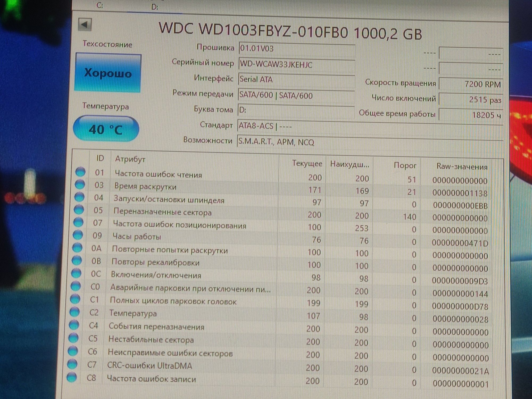Click the status circle for attribute C1

pos(75,299)
